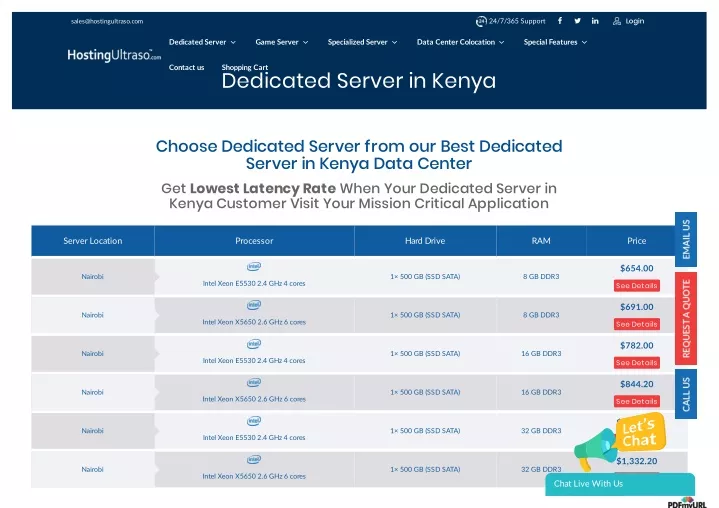See Details for the $691.00 server

637,324
